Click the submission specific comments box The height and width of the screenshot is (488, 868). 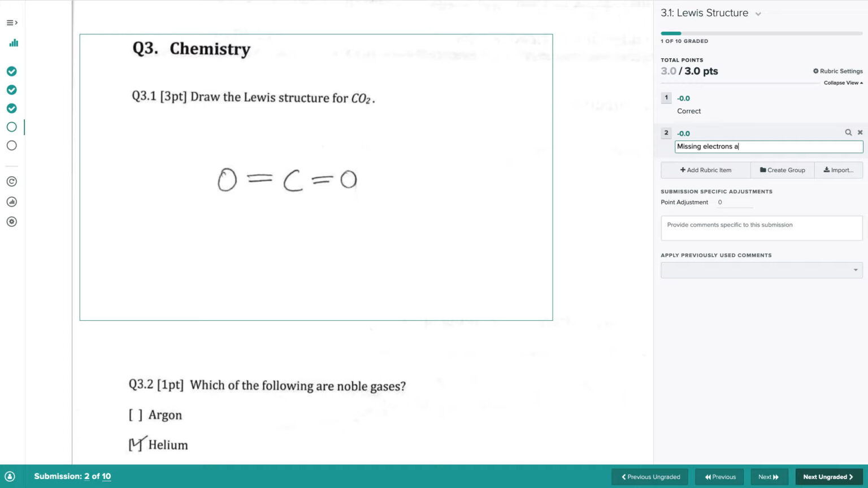point(761,228)
